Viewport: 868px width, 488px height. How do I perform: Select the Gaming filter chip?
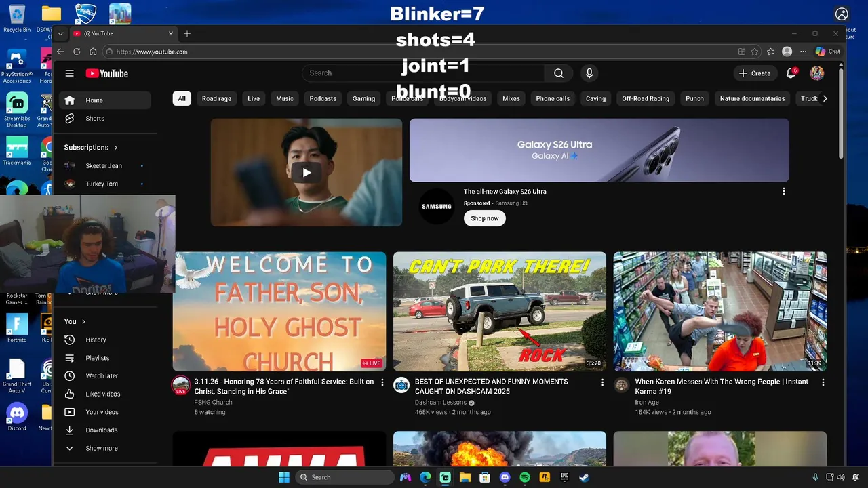(x=363, y=99)
